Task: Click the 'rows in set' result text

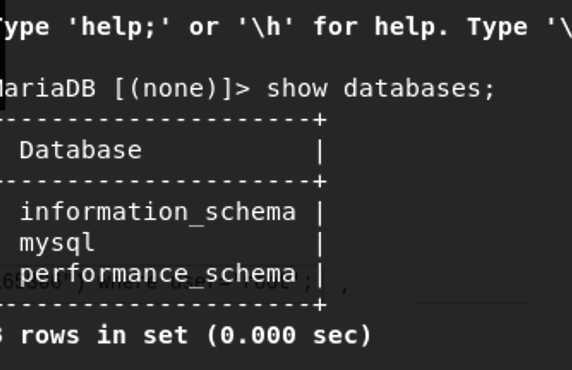Action: (x=104, y=335)
